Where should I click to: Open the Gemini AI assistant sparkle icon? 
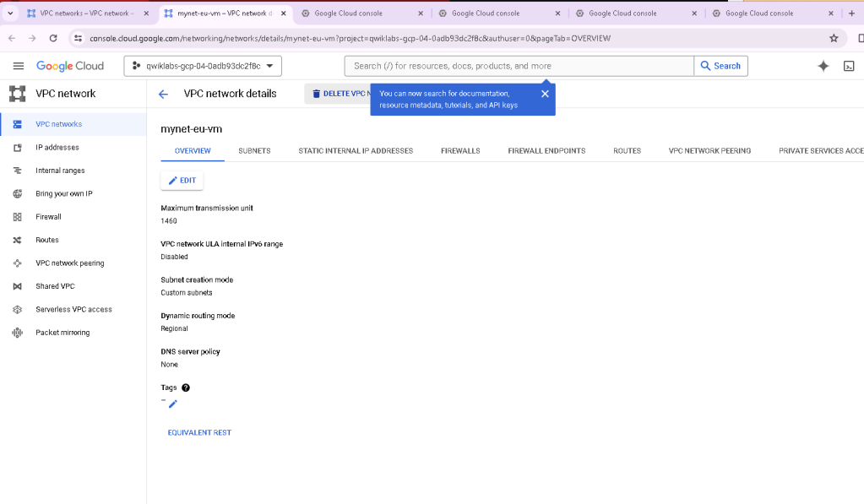(823, 66)
